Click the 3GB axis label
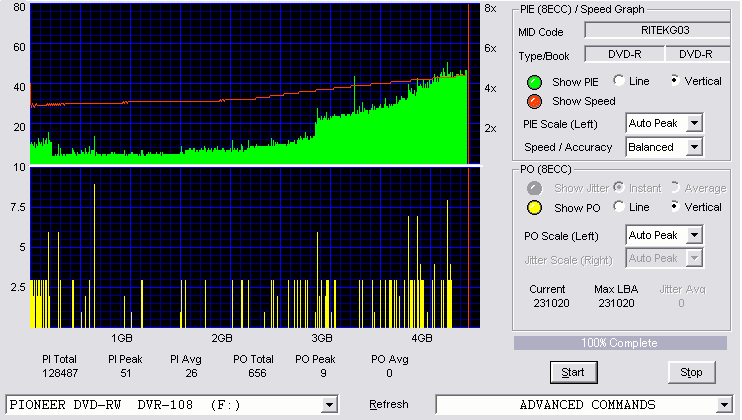This screenshot has width=742, height=420. pos(322,338)
